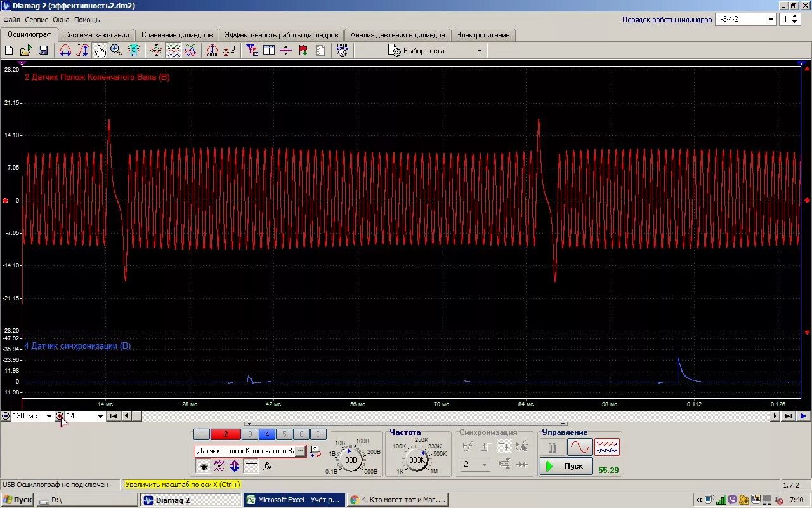The image size is (812, 508).
Task: Open the Помощь menu
Action: click(x=87, y=20)
